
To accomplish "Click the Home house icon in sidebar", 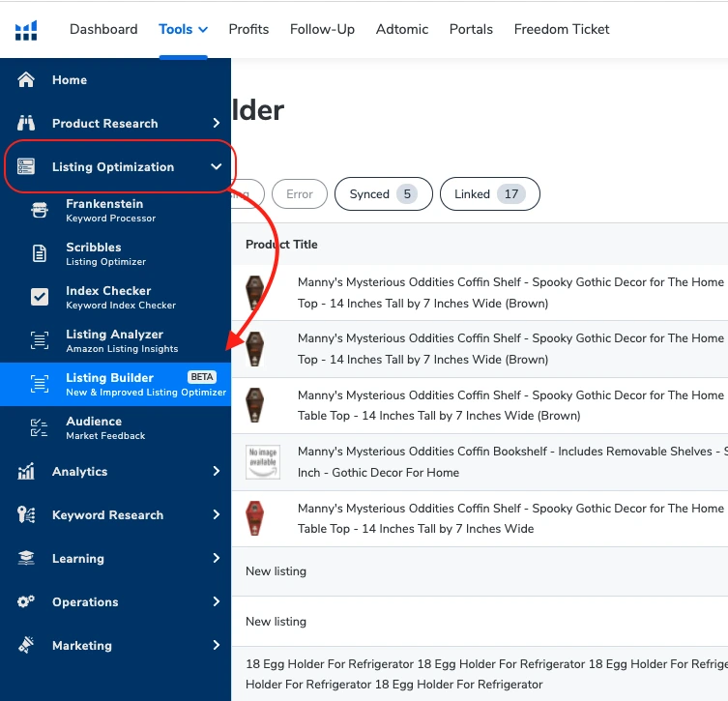I will pyautogui.click(x=27, y=80).
